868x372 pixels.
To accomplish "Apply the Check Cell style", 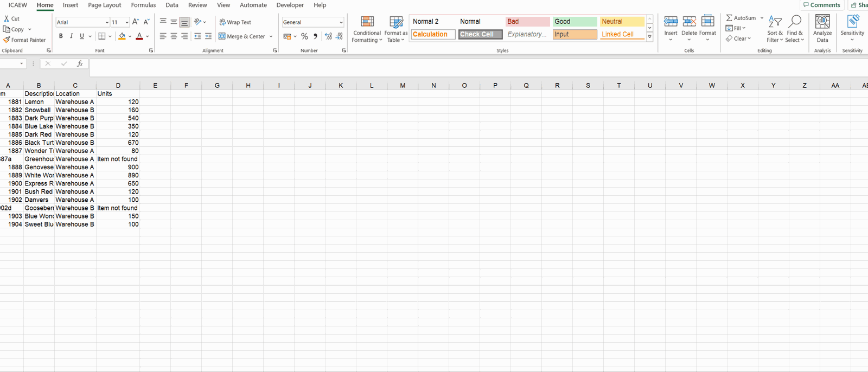I will point(480,34).
